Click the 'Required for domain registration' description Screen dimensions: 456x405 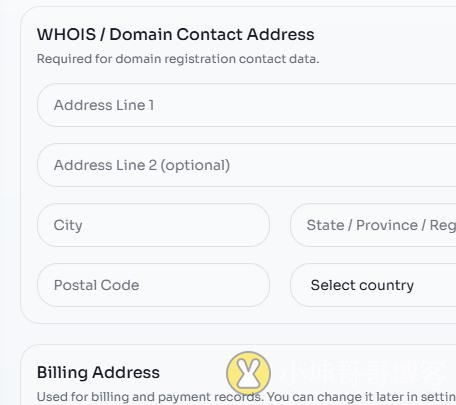(178, 59)
